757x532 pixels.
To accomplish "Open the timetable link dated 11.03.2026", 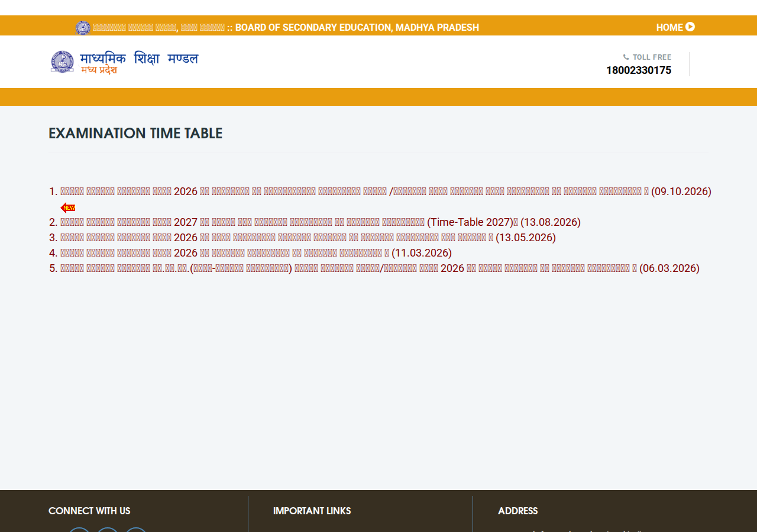I will (x=256, y=253).
